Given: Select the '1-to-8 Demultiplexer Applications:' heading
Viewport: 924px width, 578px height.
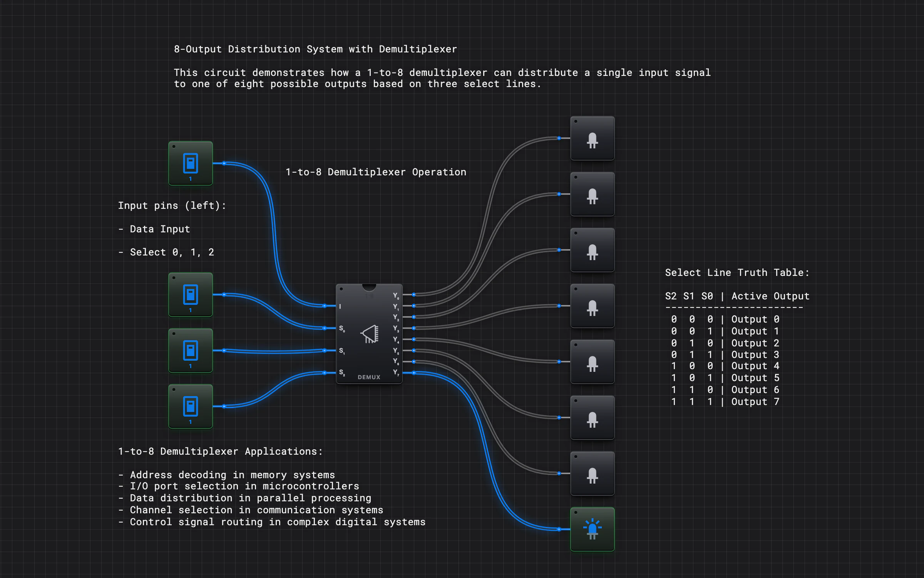Looking at the screenshot, I should click(220, 452).
